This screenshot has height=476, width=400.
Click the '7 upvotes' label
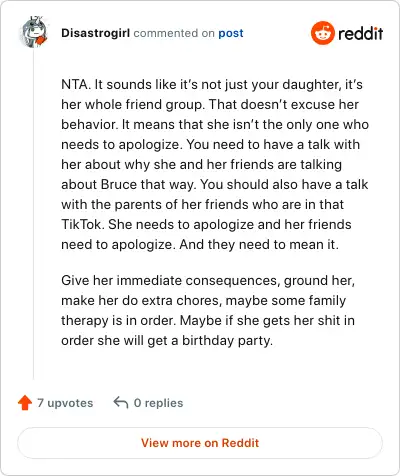pos(65,403)
